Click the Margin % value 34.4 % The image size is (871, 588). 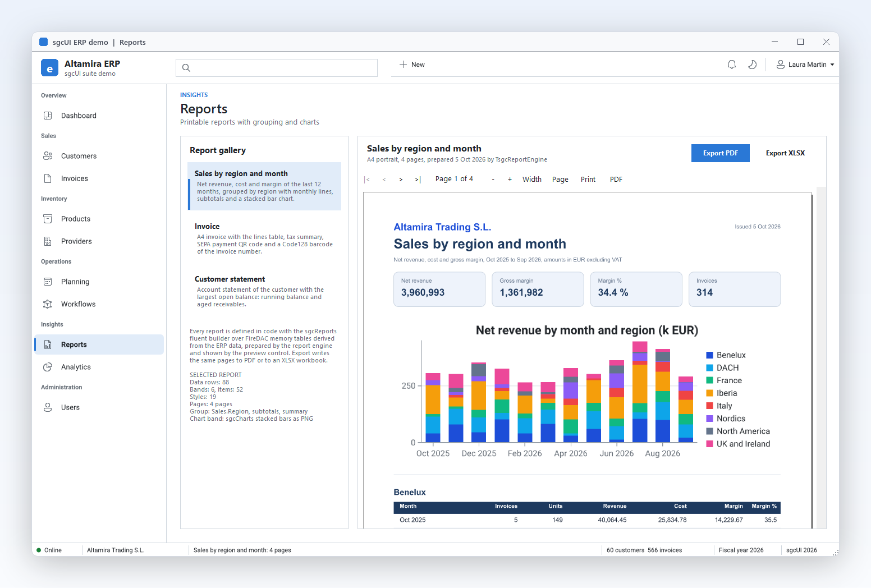click(x=613, y=292)
